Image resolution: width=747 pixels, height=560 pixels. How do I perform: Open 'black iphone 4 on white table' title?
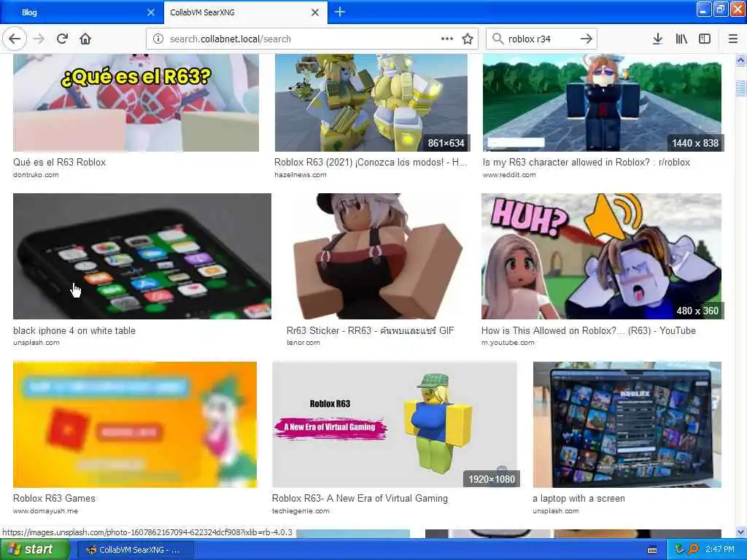tap(74, 330)
